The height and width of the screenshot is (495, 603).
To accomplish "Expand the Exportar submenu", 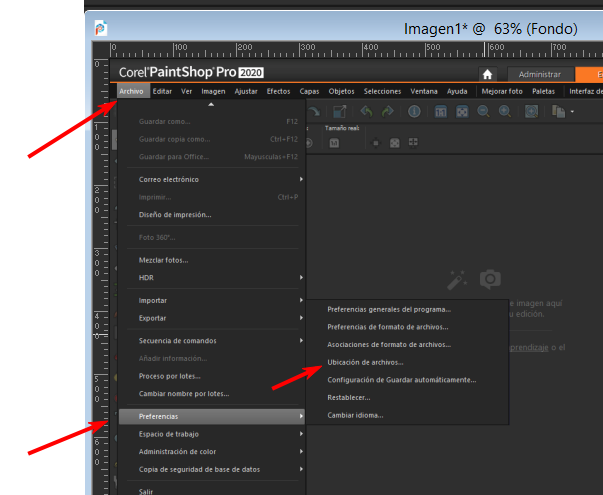I will pyautogui.click(x=212, y=318).
